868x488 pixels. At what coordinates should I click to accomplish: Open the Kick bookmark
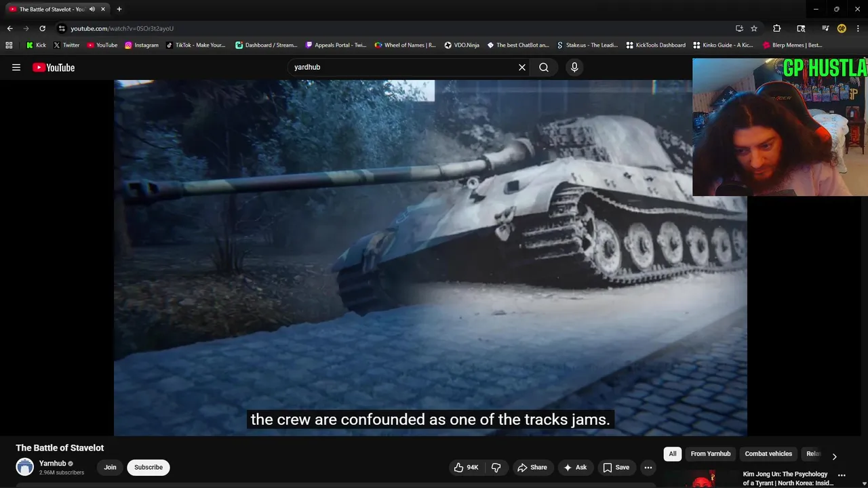tap(36, 45)
